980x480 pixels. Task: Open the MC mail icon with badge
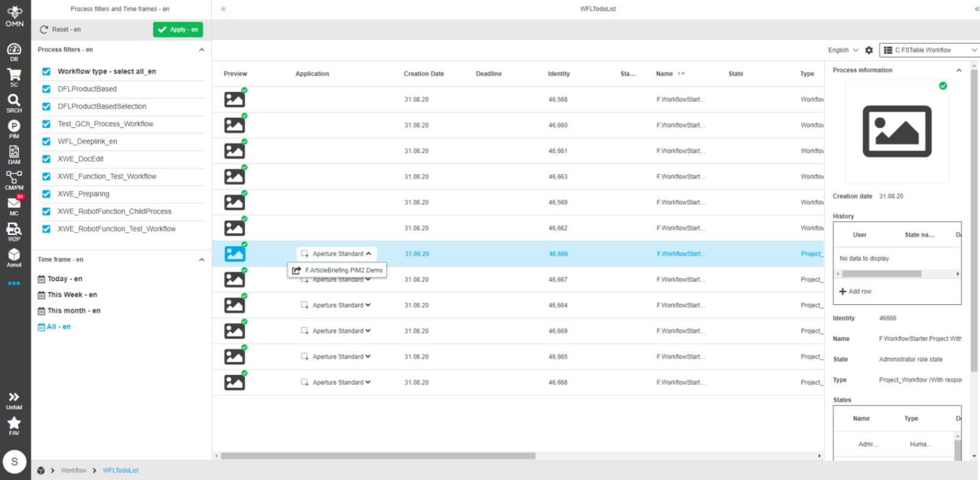pos(14,205)
